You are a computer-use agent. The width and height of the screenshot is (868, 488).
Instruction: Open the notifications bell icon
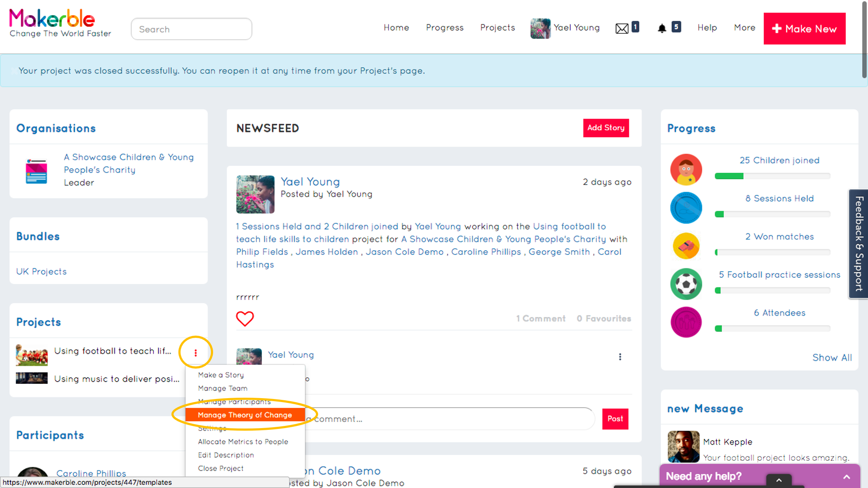[x=661, y=29]
